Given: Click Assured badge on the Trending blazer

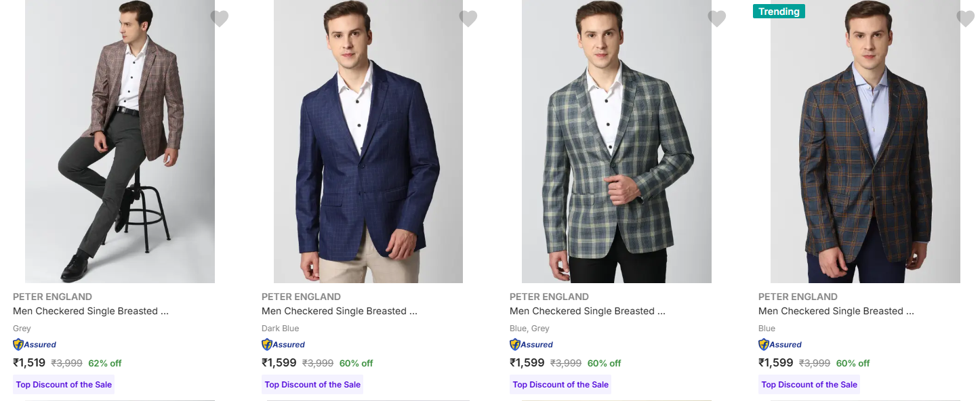Looking at the screenshot, I should coord(780,345).
